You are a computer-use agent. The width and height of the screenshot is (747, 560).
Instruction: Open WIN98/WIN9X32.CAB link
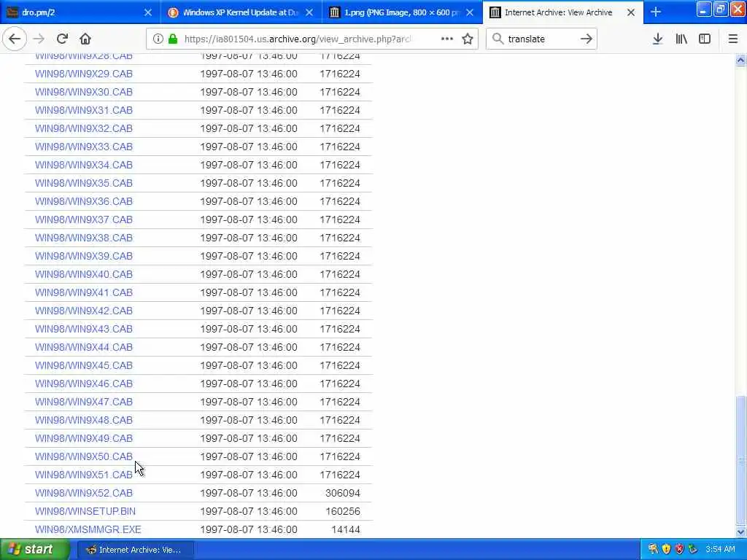coord(83,128)
